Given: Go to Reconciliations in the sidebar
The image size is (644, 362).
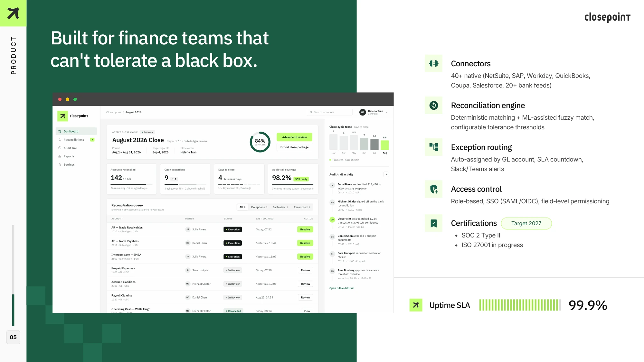Looking at the screenshot, I should tap(76, 140).
